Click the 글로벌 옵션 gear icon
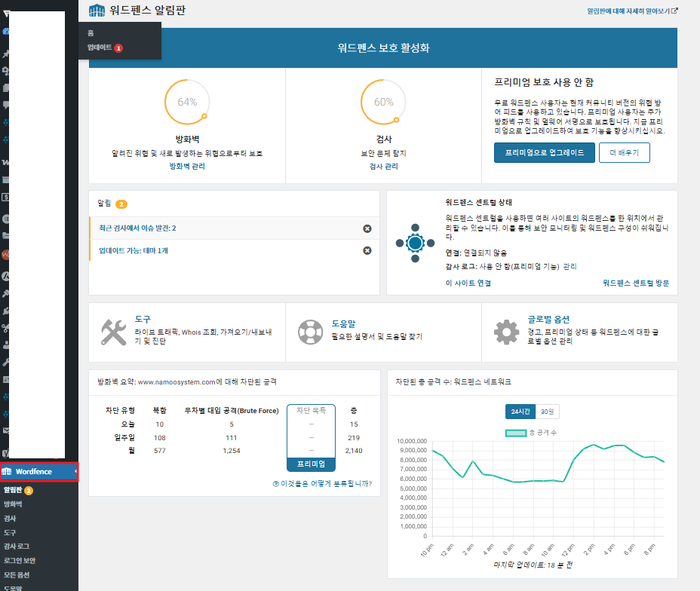 click(x=506, y=332)
